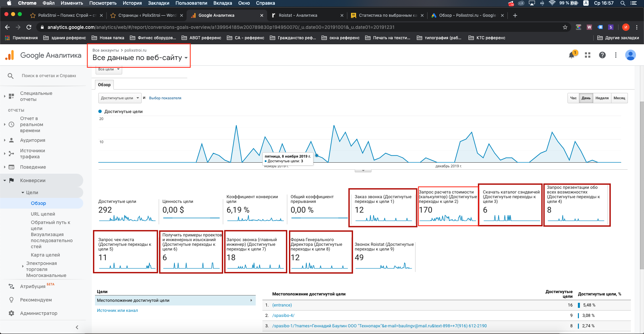Click the Администратор gear icon

(x=11, y=313)
